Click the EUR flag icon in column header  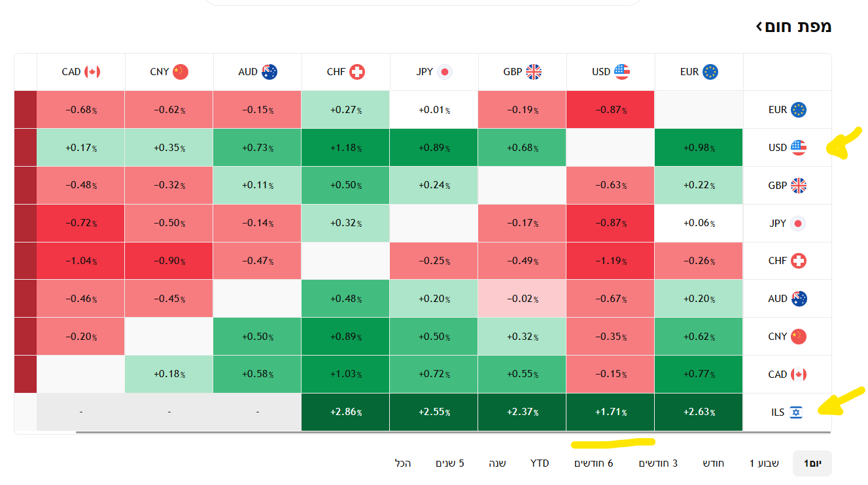pos(710,72)
